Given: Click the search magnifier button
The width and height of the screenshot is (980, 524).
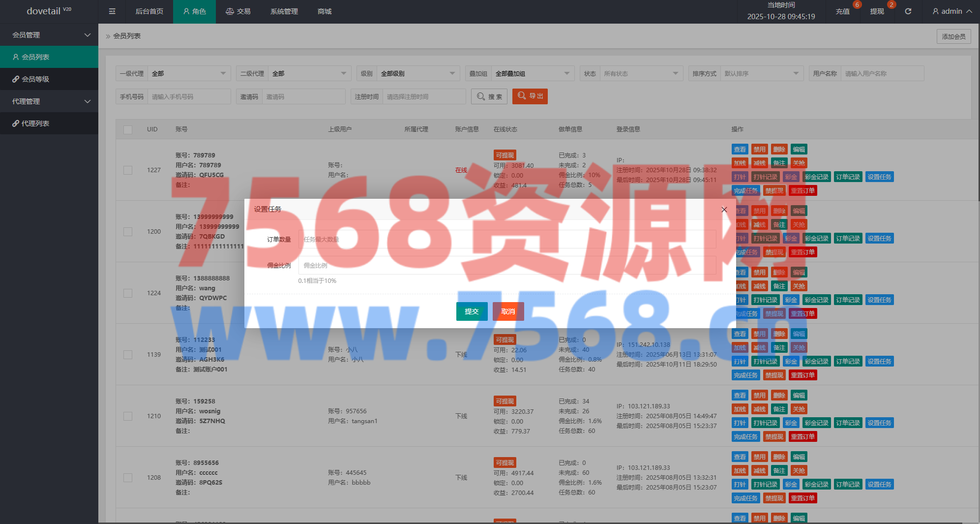Looking at the screenshot, I should tap(489, 96).
